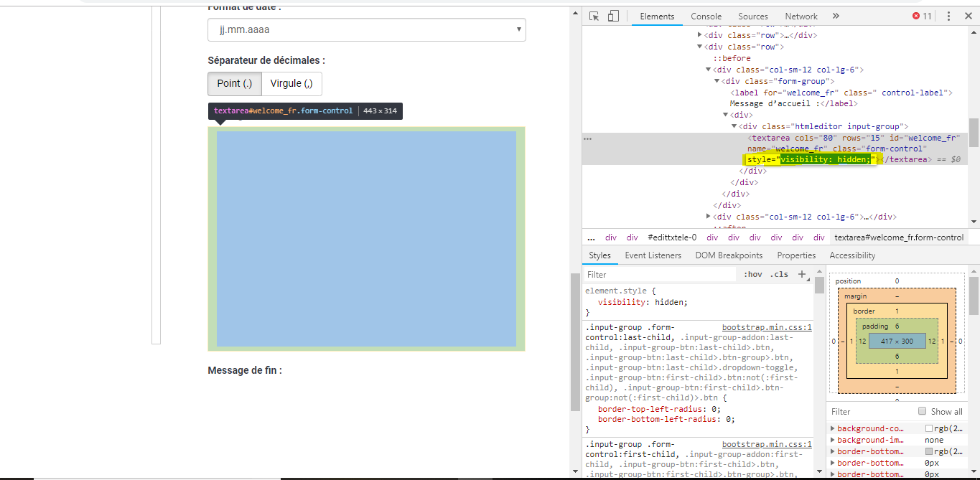
Task: Activate the inspect element picker icon
Action: [594, 16]
